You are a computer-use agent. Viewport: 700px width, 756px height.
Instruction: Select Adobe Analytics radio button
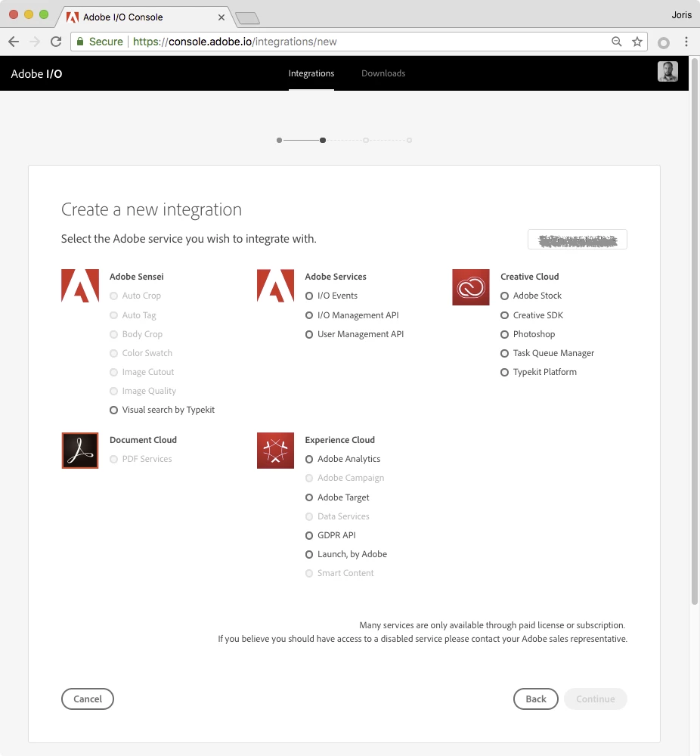click(309, 459)
